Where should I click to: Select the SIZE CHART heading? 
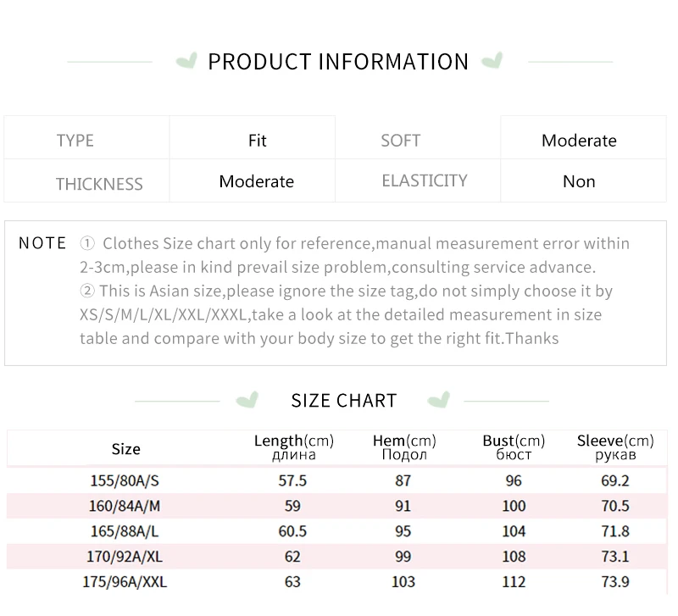344,401
